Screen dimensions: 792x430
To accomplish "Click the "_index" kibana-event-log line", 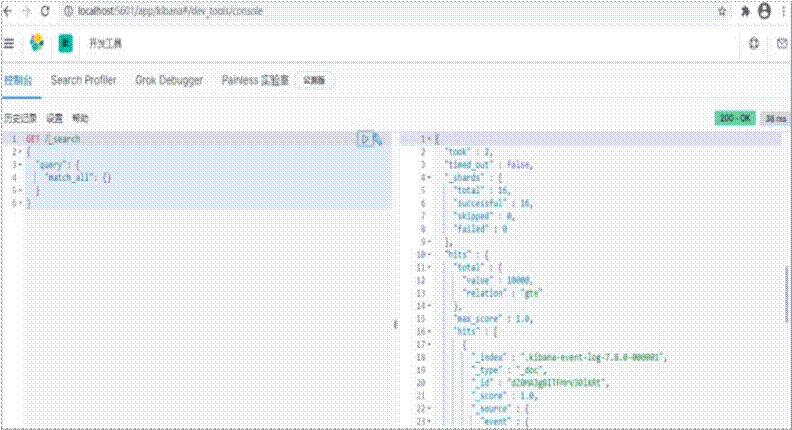I will pos(569,357).
